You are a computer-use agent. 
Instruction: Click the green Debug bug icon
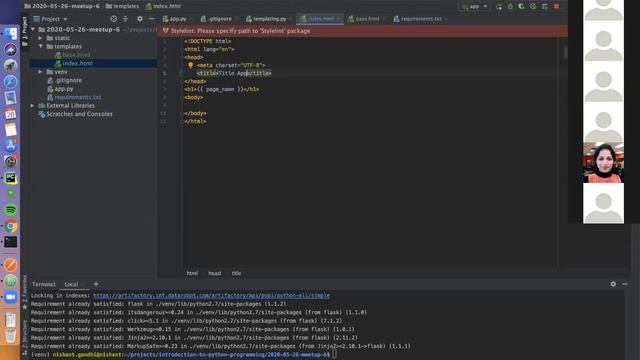coord(510,7)
